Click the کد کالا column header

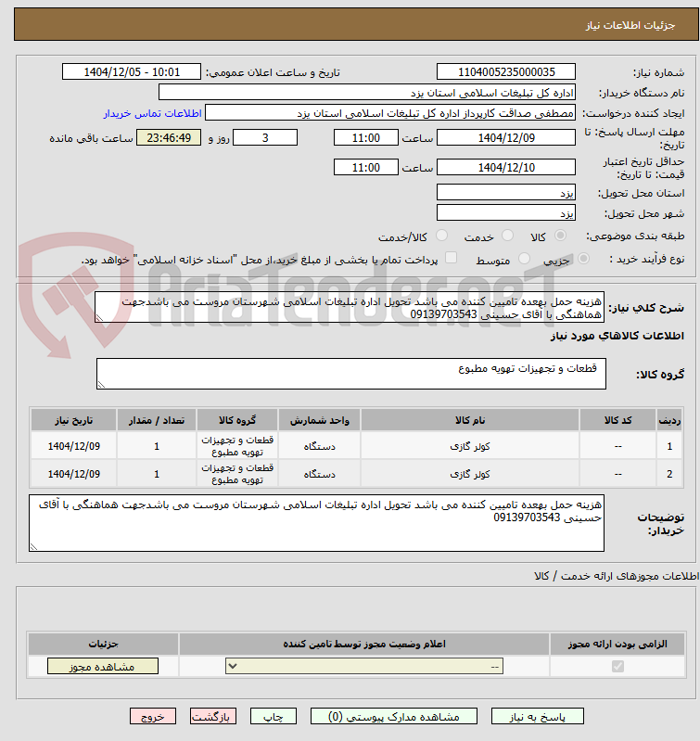[x=617, y=421]
